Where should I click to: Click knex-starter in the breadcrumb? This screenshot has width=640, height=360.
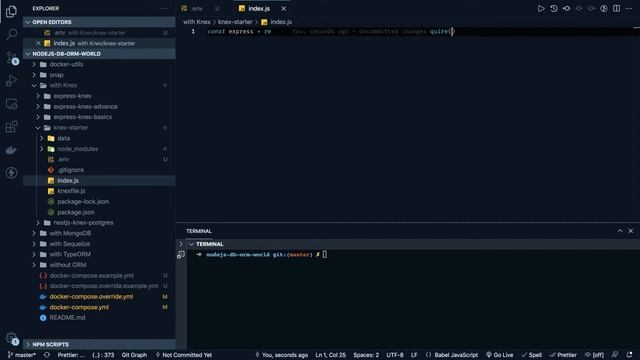235,22
